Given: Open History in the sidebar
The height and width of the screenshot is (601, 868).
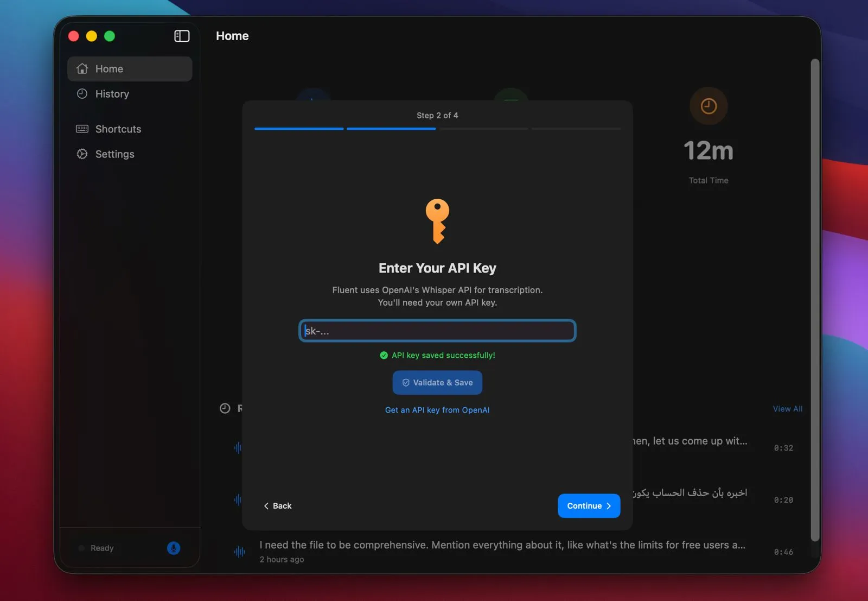Looking at the screenshot, I should 112,94.
